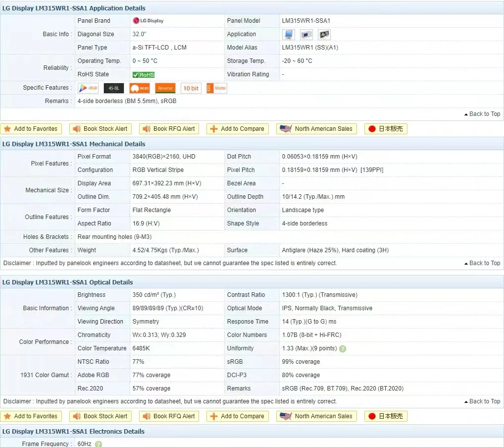
Task: Click the middle icon in the Application row
Action: (x=306, y=34)
